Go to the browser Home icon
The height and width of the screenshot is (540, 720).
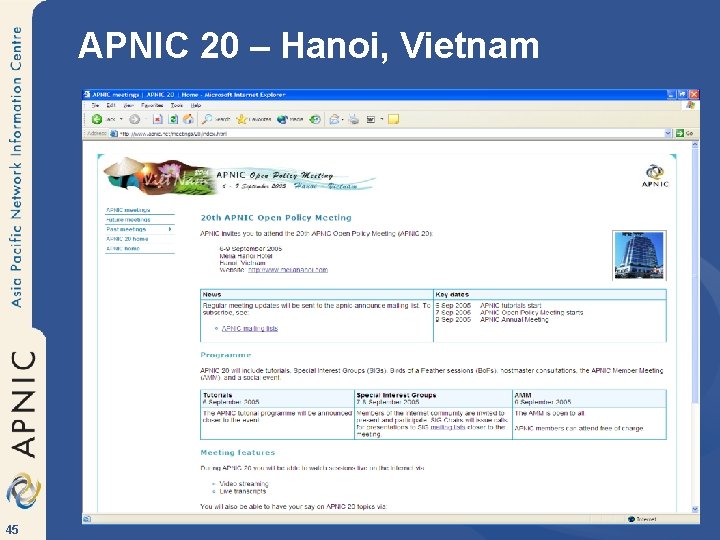pos(188,119)
